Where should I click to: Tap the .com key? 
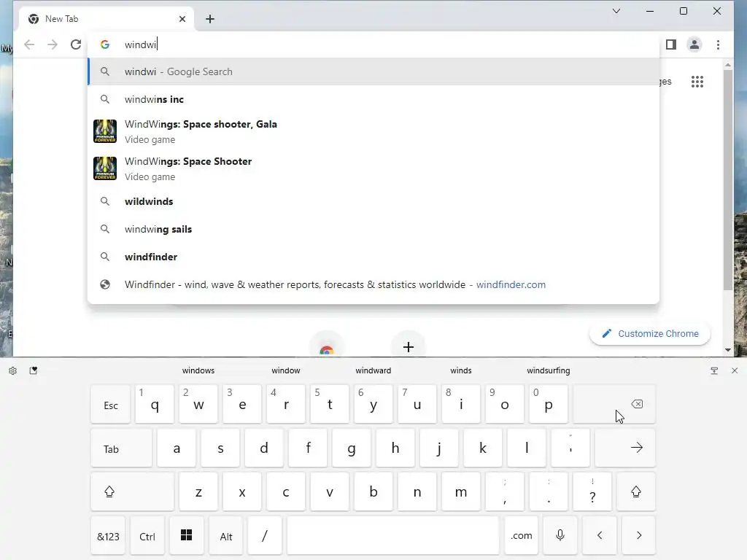[521, 536]
